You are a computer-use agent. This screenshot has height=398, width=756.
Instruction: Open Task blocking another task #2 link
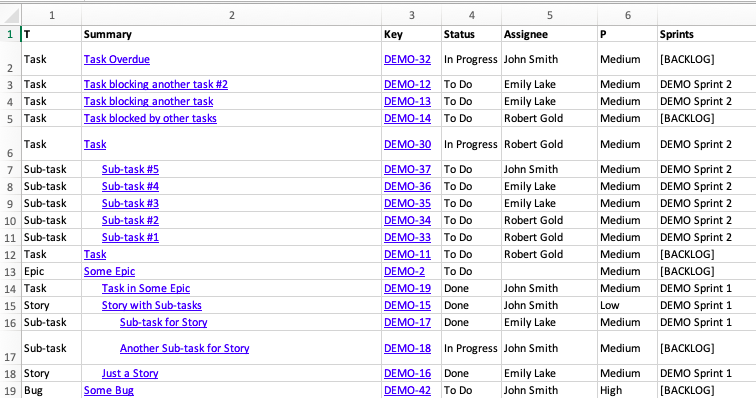[x=156, y=84]
